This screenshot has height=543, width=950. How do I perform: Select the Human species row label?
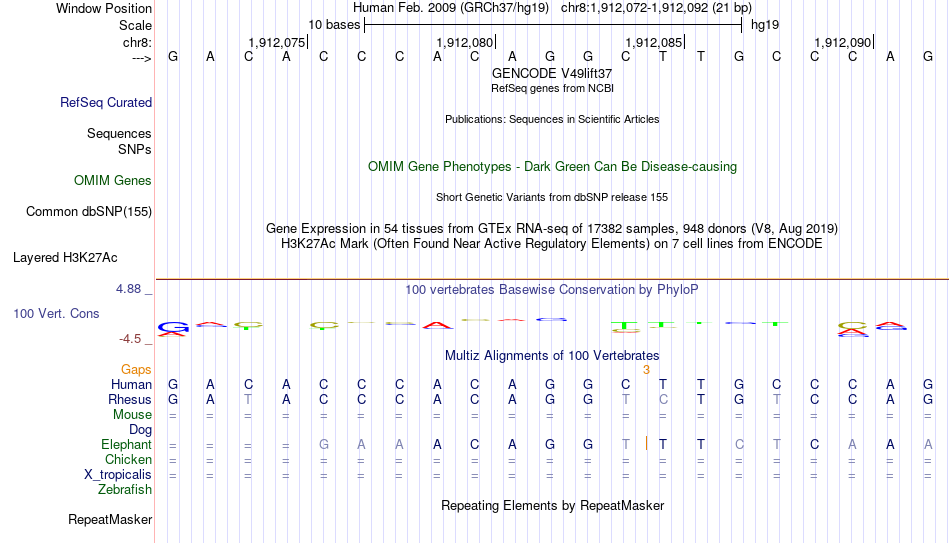point(131,385)
